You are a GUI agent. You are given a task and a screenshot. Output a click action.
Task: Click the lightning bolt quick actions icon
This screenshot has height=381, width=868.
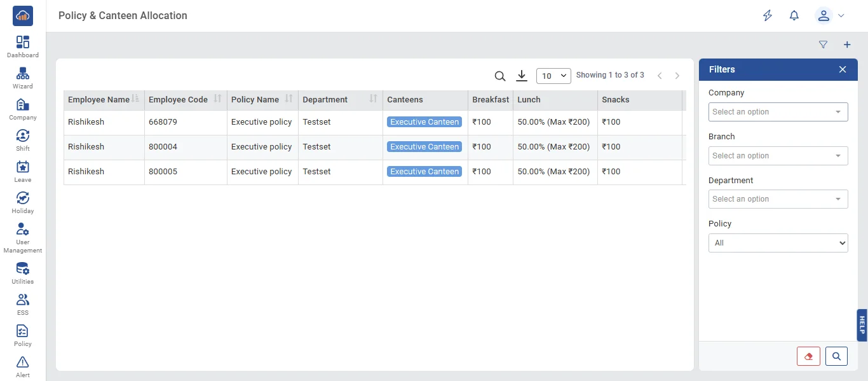click(768, 15)
